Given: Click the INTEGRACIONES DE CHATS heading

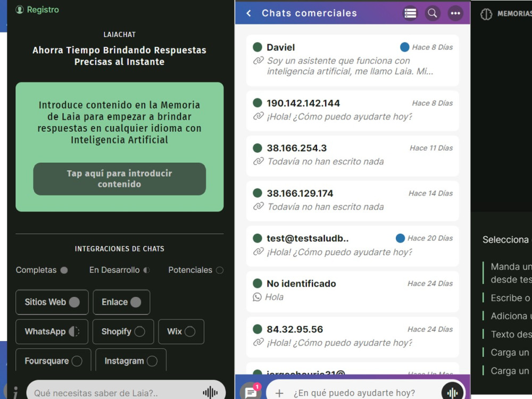Looking at the screenshot, I should 119,248.
